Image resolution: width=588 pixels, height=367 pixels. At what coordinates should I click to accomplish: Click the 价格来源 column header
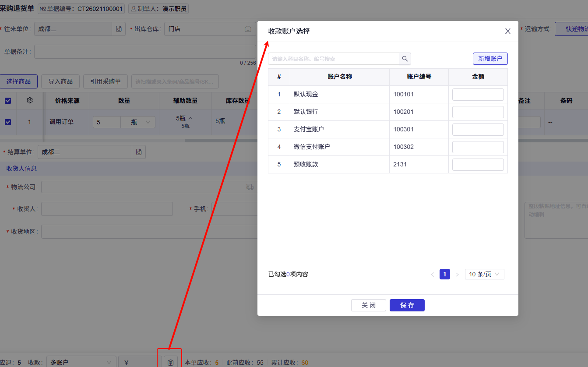[67, 101]
